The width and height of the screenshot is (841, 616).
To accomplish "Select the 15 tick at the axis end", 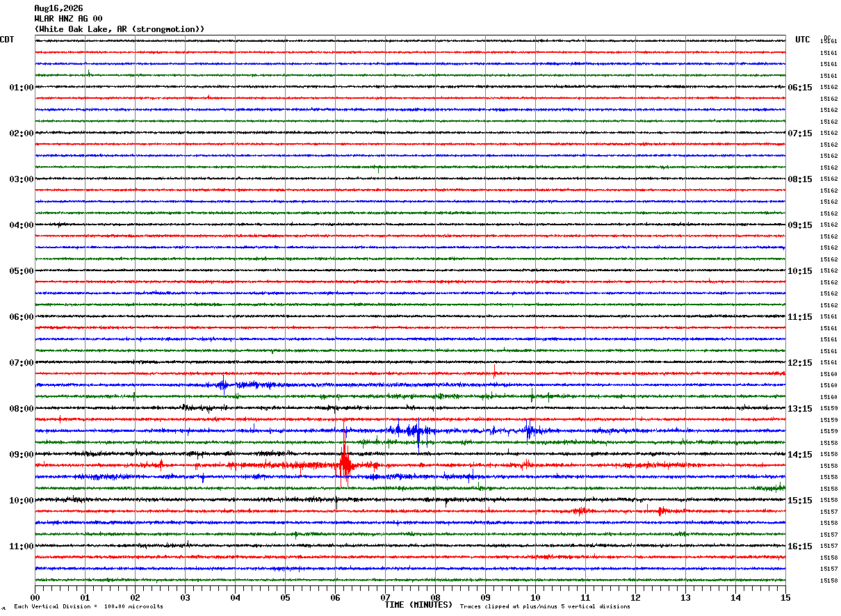I will 785,597.
